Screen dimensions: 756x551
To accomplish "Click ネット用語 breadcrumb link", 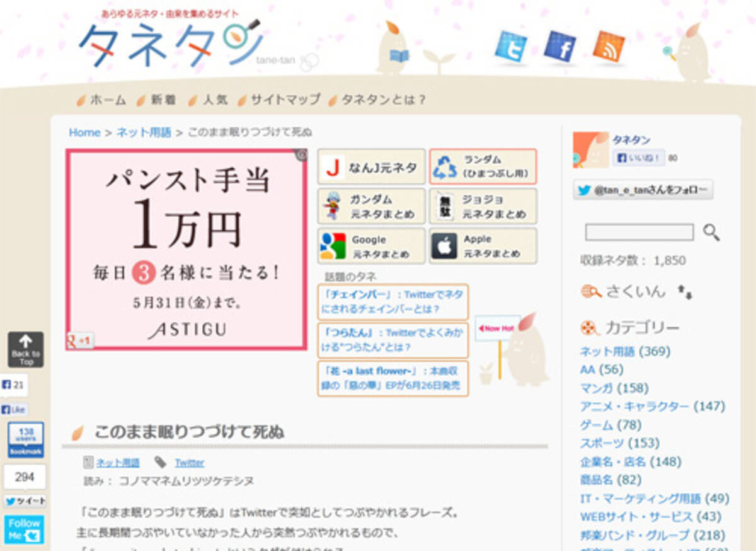I will point(144,132).
